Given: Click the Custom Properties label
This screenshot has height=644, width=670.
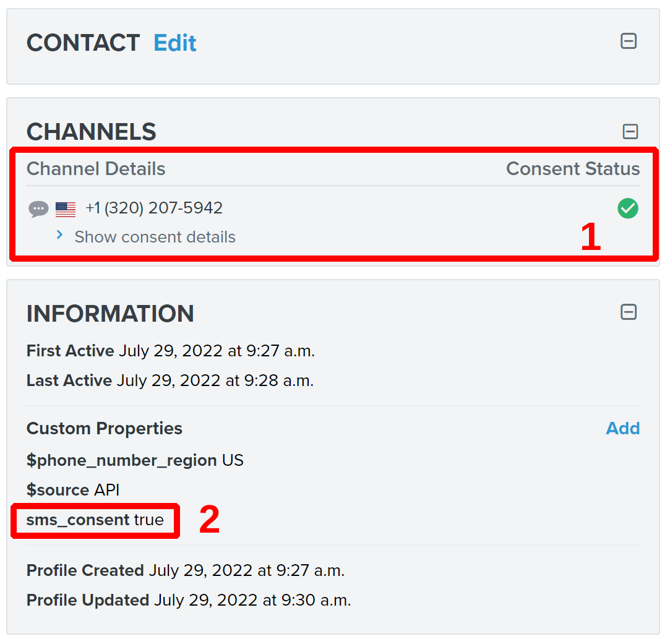Looking at the screenshot, I should 104,428.
